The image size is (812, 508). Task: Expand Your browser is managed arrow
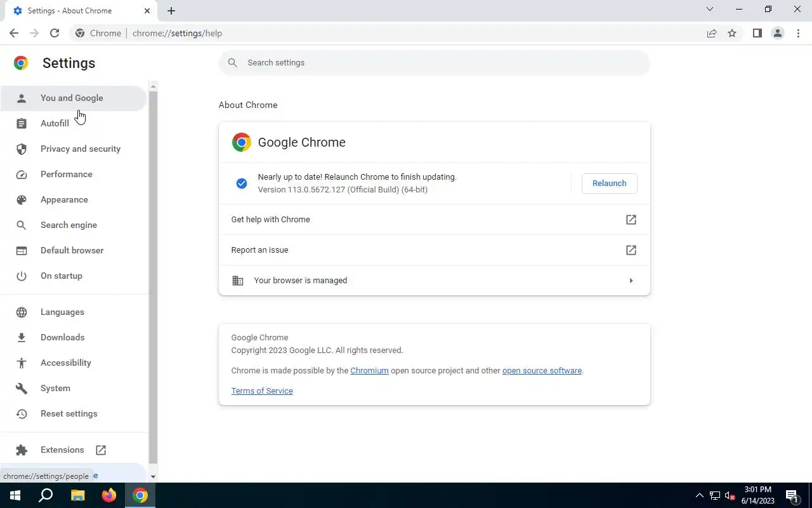coord(631,281)
